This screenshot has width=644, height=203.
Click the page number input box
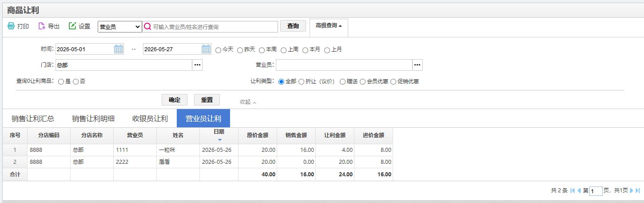click(x=596, y=191)
